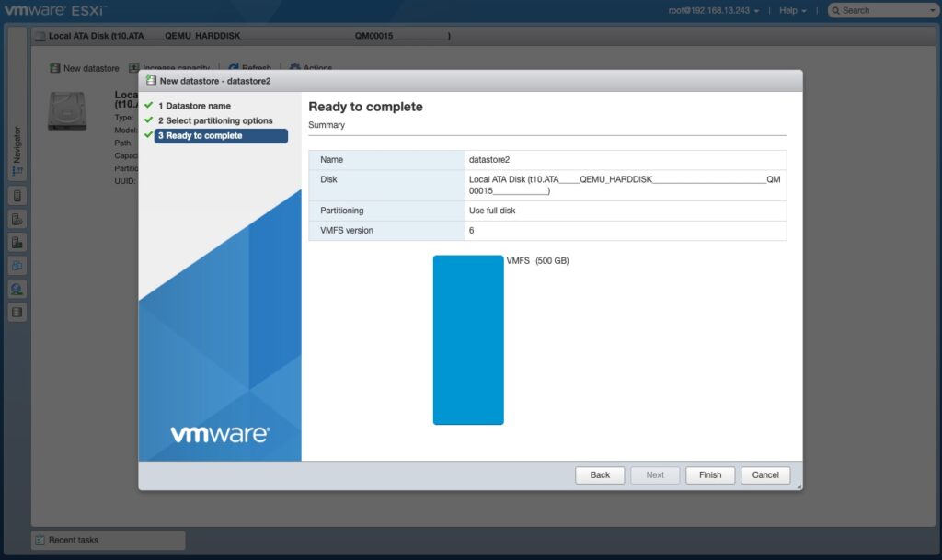This screenshot has width=942, height=560.
Task: Click the Increase capacity icon behind the dialog
Action: pyautogui.click(x=134, y=67)
